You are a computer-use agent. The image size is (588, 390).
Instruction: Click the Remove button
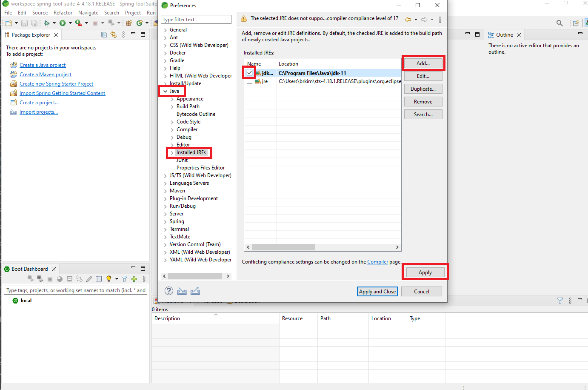pyautogui.click(x=423, y=101)
